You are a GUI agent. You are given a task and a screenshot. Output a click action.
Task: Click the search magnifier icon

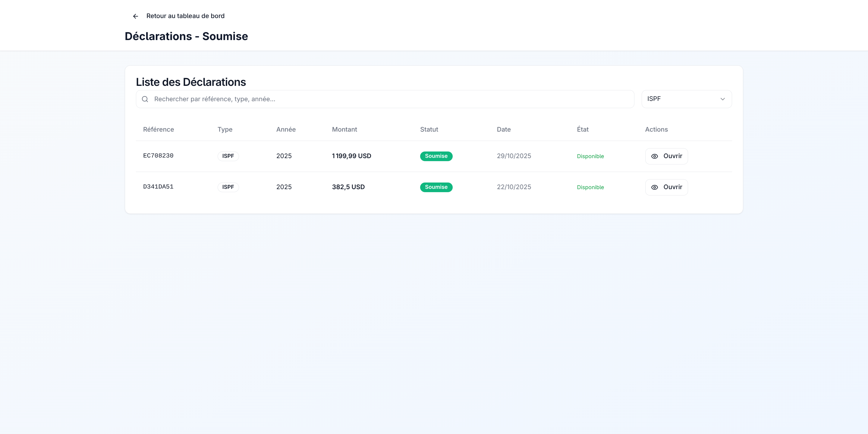(145, 99)
